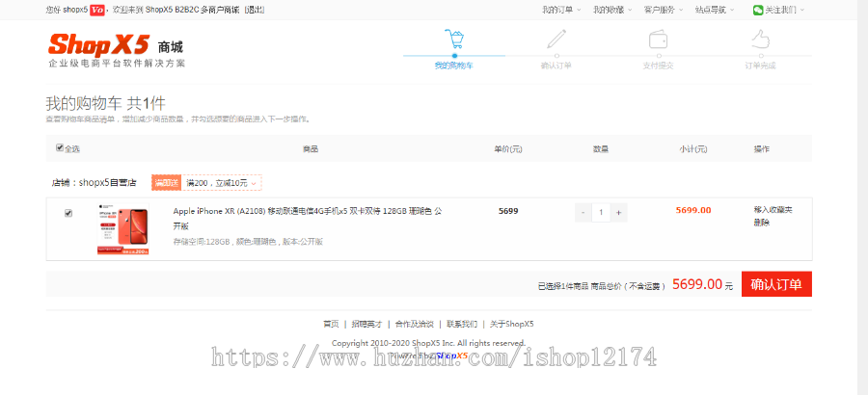This screenshot has width=868, height=395.
Task: Click the pencil confirm-order step icon
Action: [x=556, y=39]
